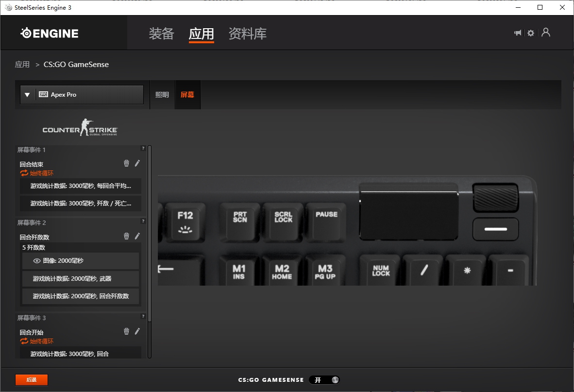This screenshot has height=392, width=574.
Task: Open the announcements megaphone icon
Action: click(518, 33)
